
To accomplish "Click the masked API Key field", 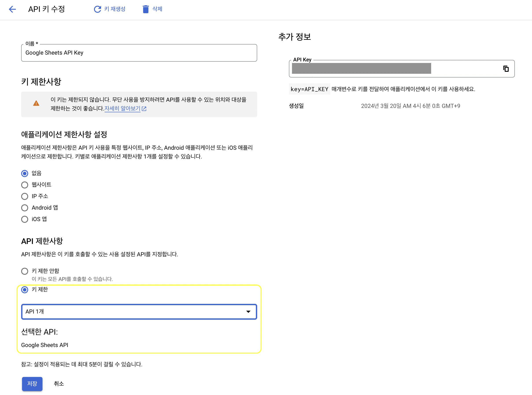I will [x=361, y=69].
